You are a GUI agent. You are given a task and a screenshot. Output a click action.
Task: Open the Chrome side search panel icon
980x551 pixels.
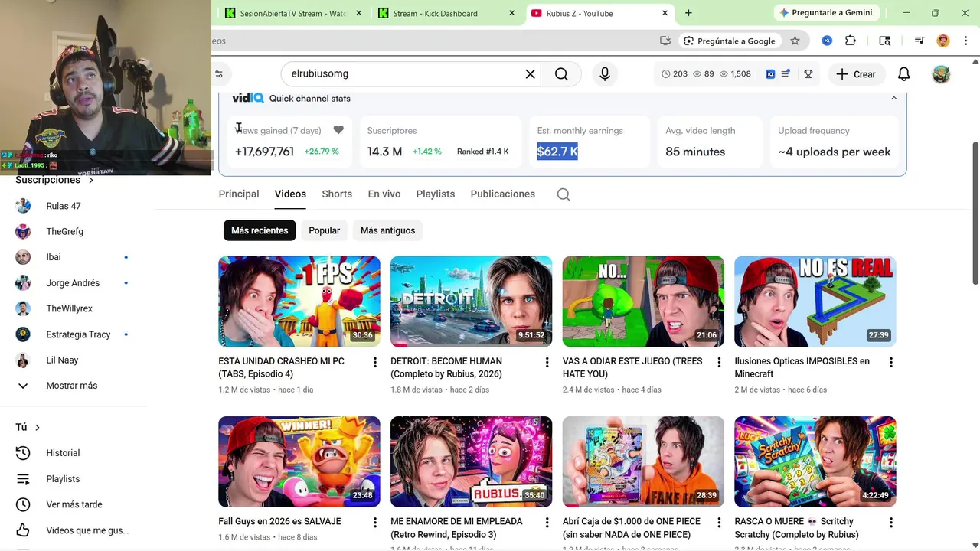click(885, 41)
